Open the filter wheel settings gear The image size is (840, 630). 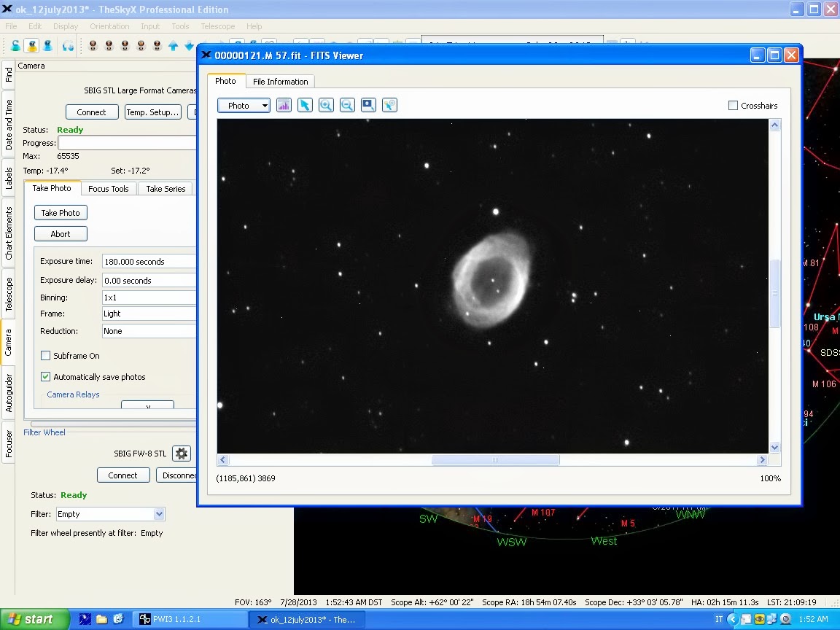pyautogui.click(x=182, y=454)
